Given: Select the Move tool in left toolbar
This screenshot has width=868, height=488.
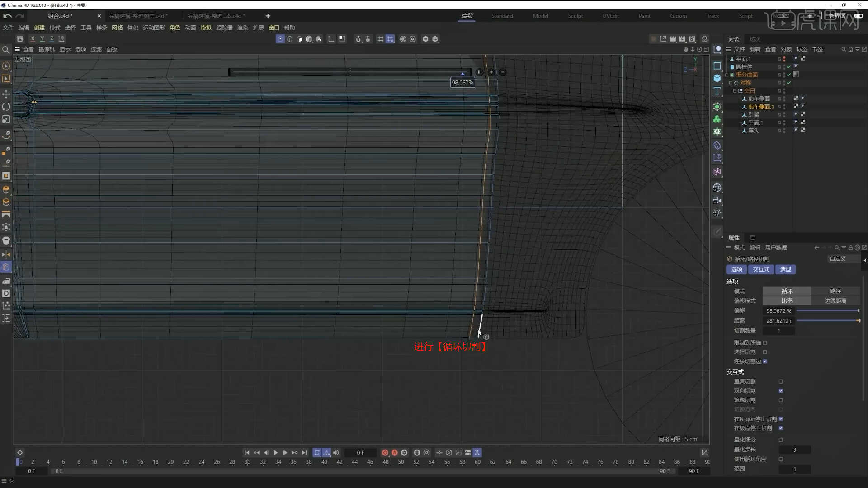Looking at the screenshot, I should point(6,94).
